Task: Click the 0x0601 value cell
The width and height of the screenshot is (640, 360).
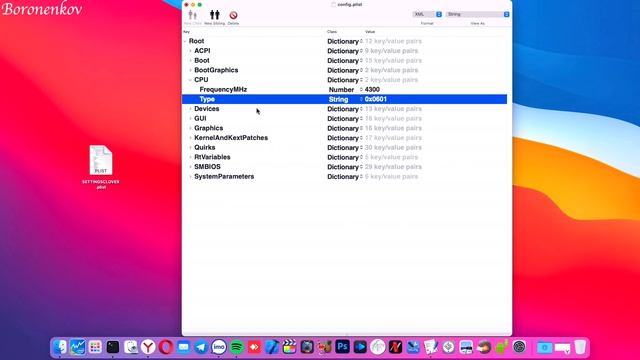Action: point(376,99)
